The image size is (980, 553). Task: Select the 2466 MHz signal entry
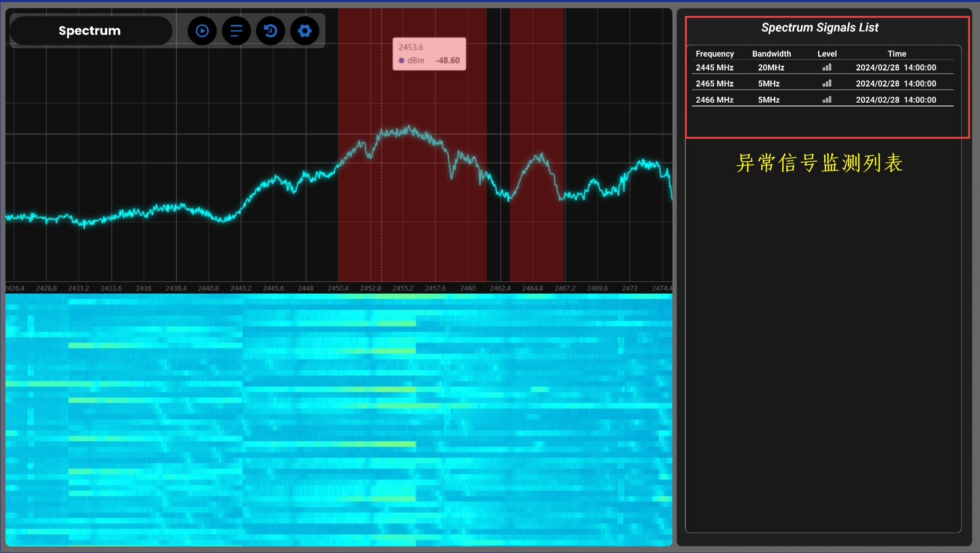click(x=715, y=100)
